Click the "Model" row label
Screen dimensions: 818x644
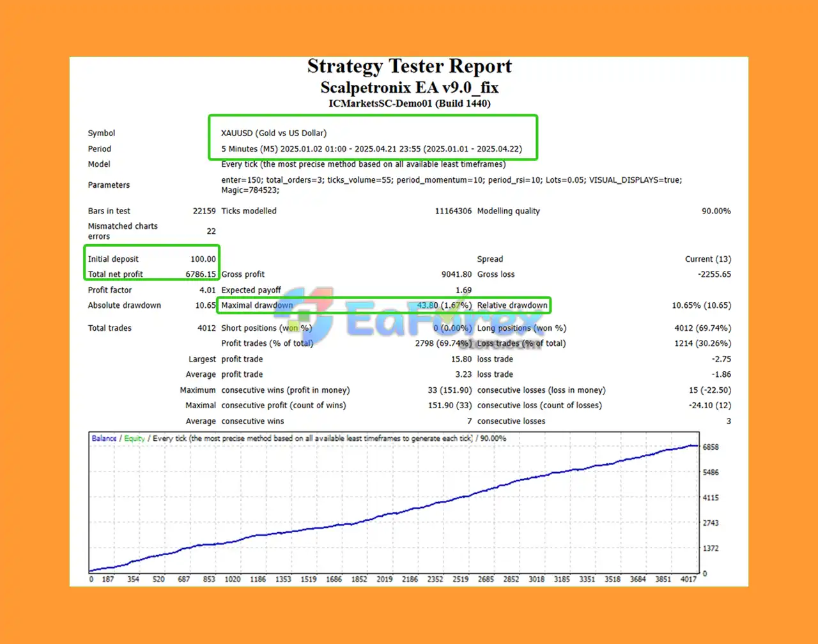(x=99, y=164)
